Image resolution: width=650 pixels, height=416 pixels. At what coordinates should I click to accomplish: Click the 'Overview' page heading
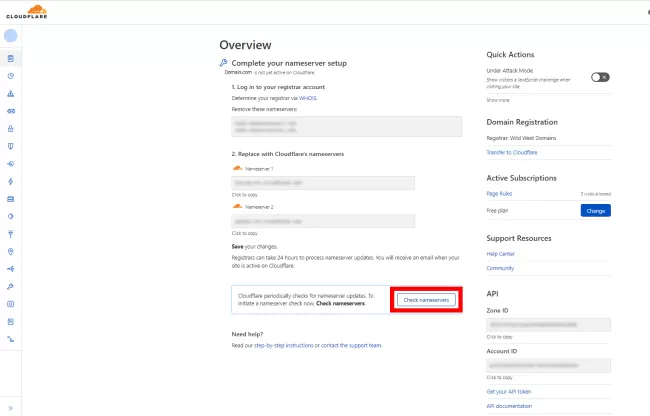tap(245, 45)
